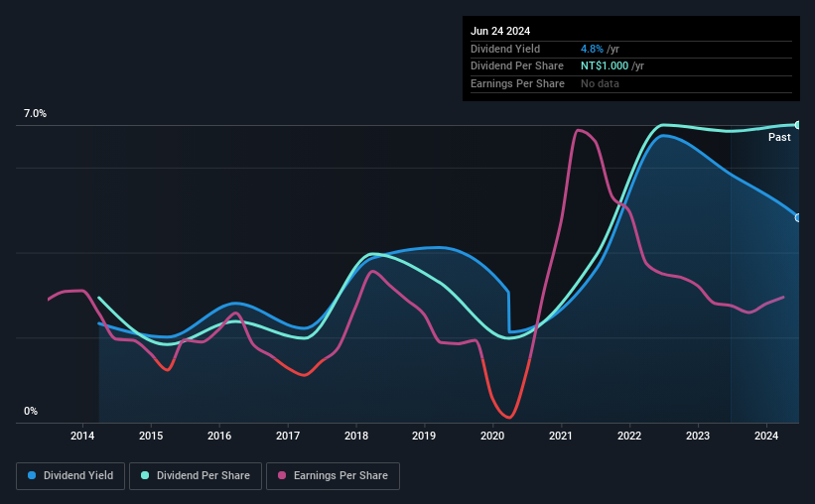This screenshot has width=815, height=504.
Task: Click the 2020 x-axis label
Action: [492, 436]
